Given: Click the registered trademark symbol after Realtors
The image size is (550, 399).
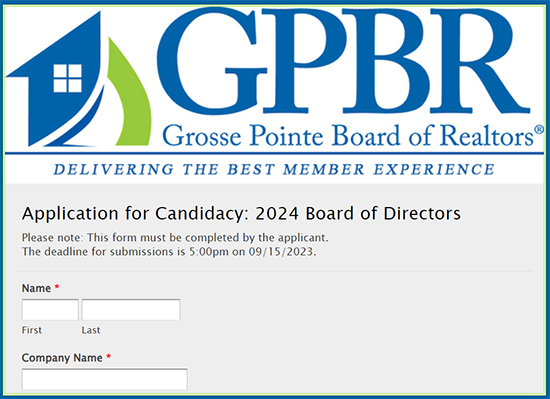Looking at the screenshot, I should (539, 129).
